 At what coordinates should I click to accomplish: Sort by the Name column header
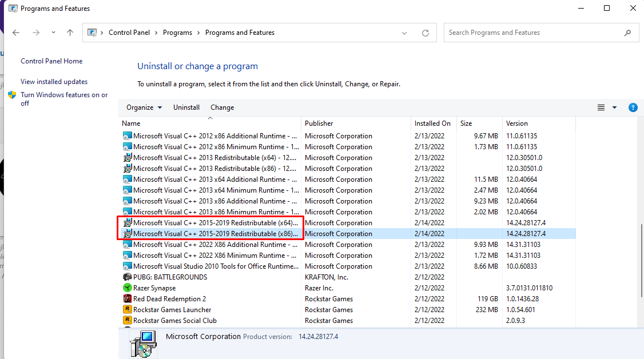pyautogui.click(x=210, y=123)
